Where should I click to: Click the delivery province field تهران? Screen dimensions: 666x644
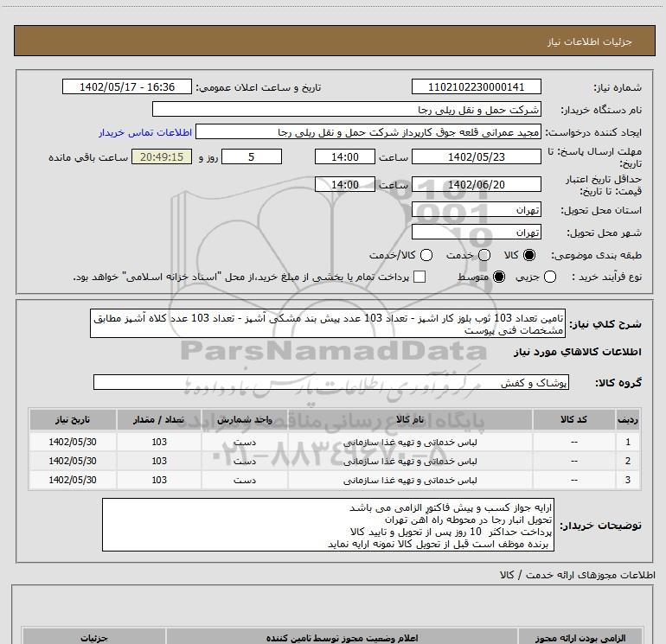476,210
